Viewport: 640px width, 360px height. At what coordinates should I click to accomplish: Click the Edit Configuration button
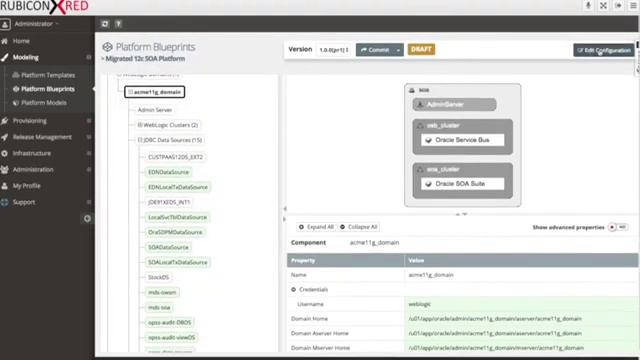(604, 50)
